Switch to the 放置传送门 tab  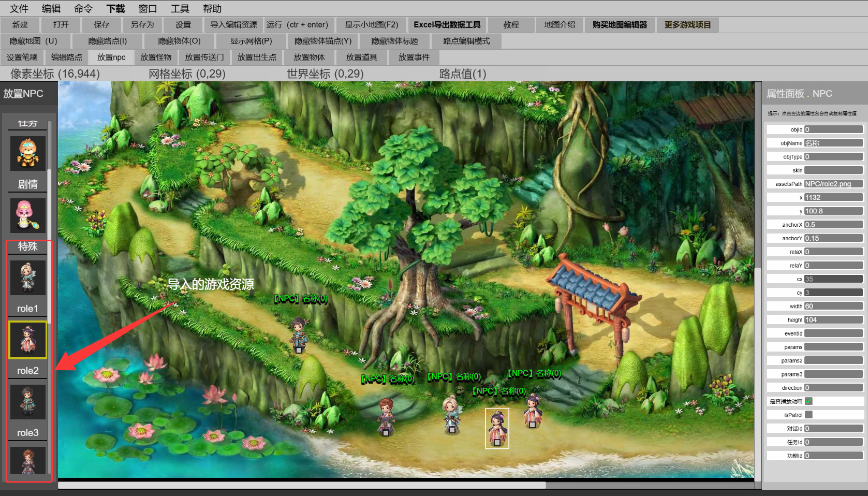click(204, 57)
